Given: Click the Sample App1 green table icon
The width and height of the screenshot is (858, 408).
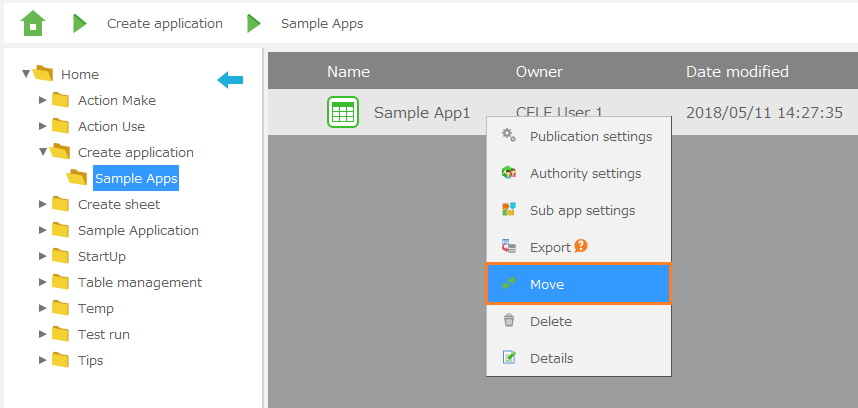Looking at the screenshot, I should 343,113.
